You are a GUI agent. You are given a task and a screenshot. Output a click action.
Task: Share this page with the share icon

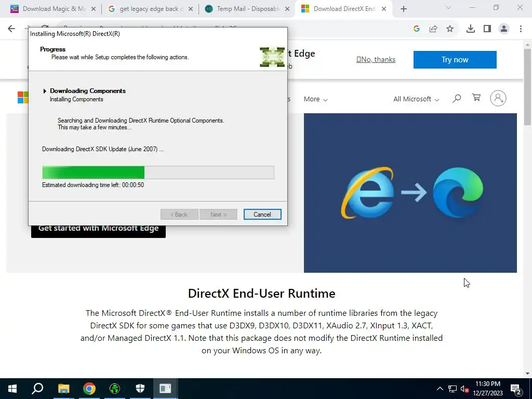pos(433,29)
